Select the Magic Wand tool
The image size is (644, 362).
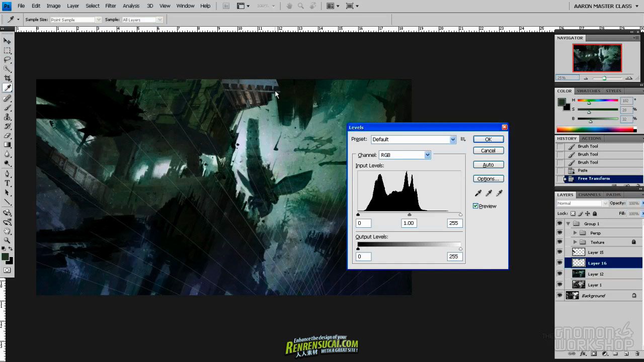pyautogui.click(x=7, y=69)
